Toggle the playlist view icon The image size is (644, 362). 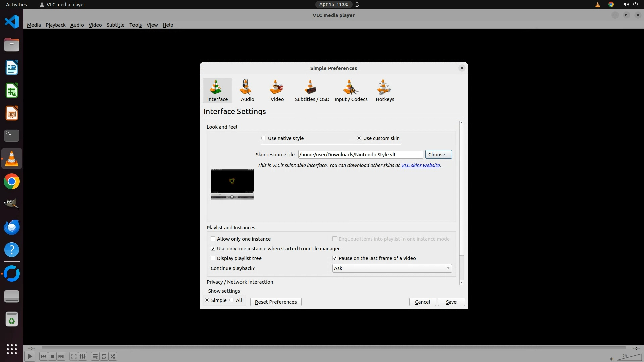click(x=95, y=356)
